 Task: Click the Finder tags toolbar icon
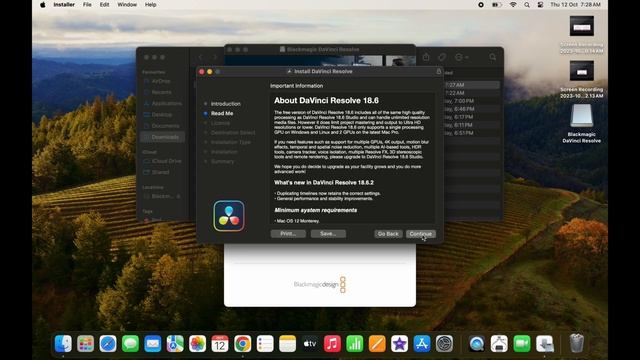pyautogui.click(x=442, y=57)
